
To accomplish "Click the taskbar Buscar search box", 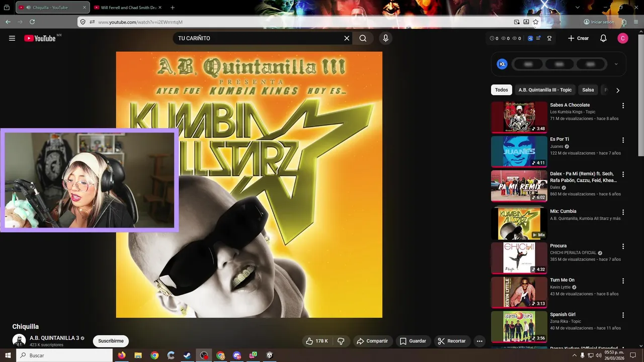I will point(64,355).
